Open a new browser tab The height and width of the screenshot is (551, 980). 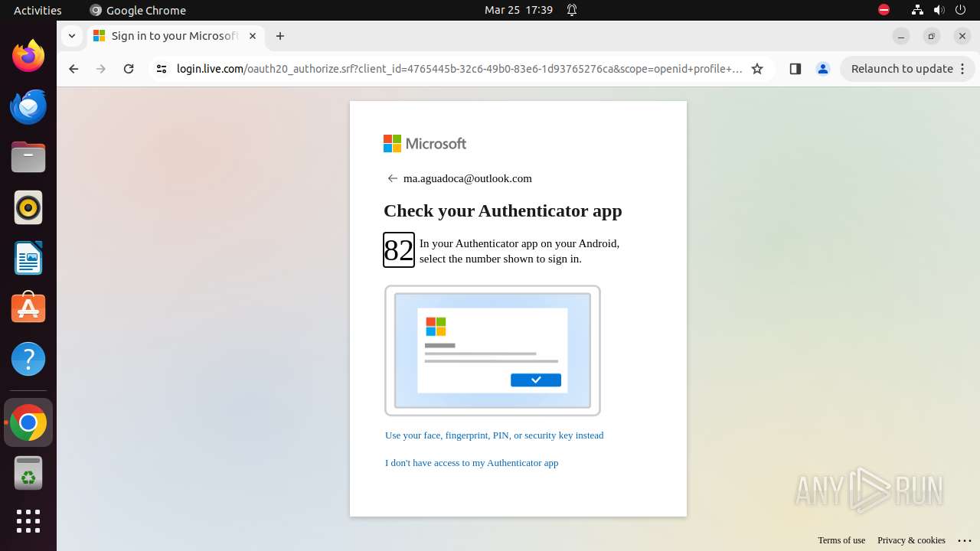click(x=280, y=36)
